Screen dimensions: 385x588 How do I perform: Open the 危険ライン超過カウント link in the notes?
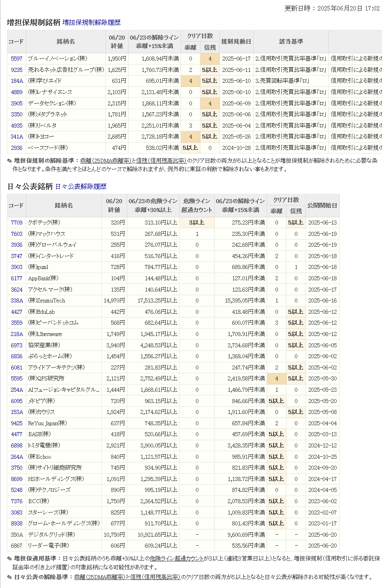click(177, 559)
